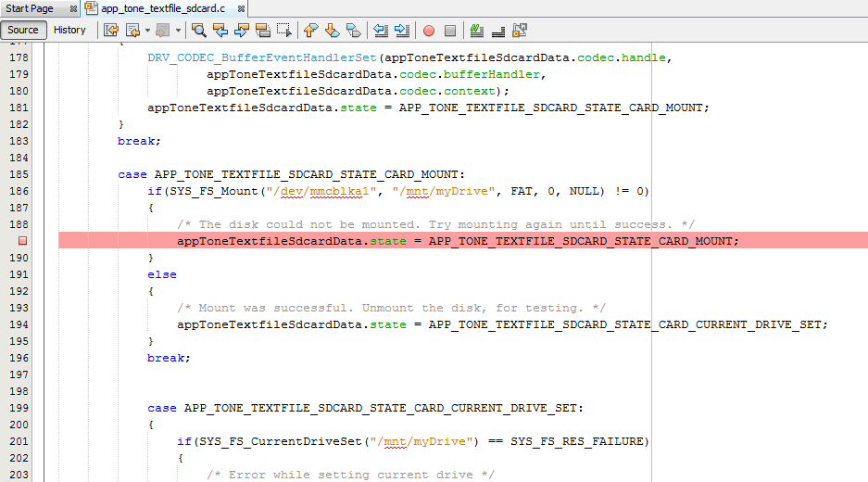Click line number 186 in gutter

[x=19, y=191]
